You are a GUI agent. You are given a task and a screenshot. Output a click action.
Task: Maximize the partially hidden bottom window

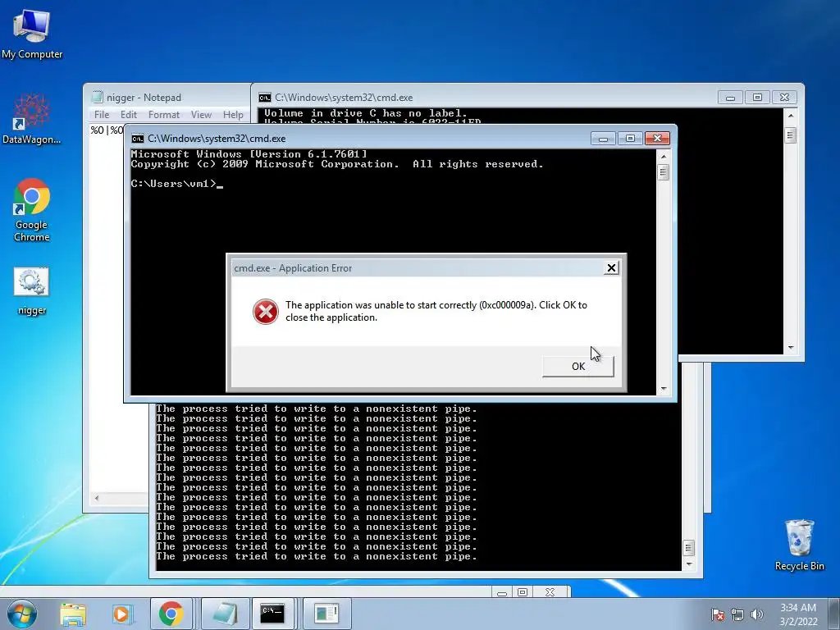(523, 592)
